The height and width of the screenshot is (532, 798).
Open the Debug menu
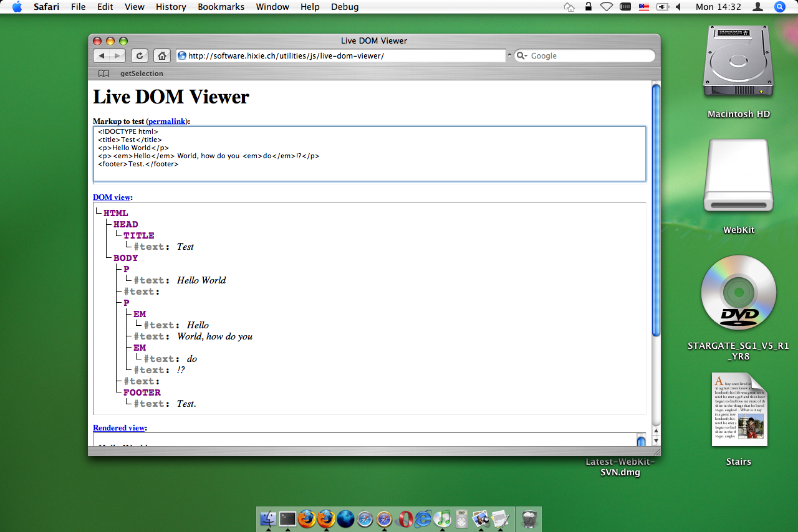(x=344, y=7)
